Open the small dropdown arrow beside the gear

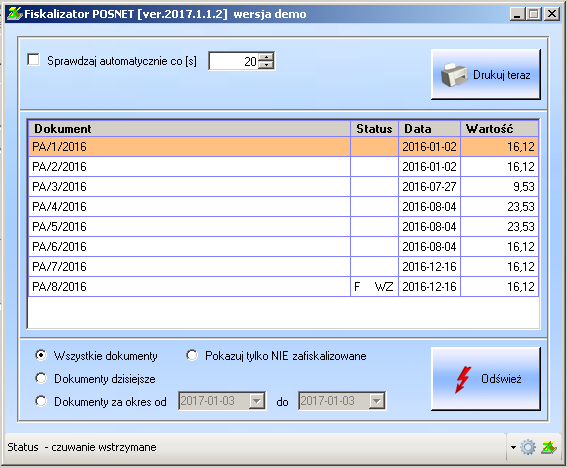click(513, 447)
